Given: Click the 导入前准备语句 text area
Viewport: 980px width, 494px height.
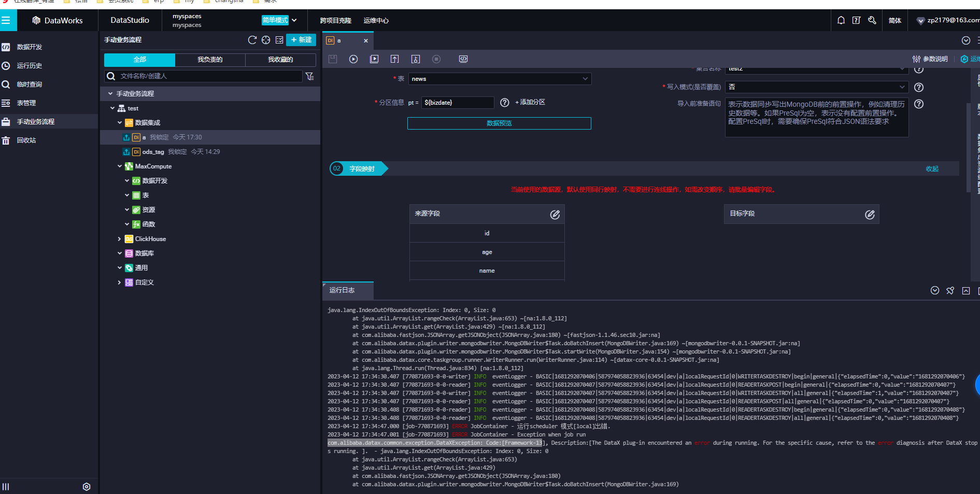Looking at the screenshot, I should point(817,118).
